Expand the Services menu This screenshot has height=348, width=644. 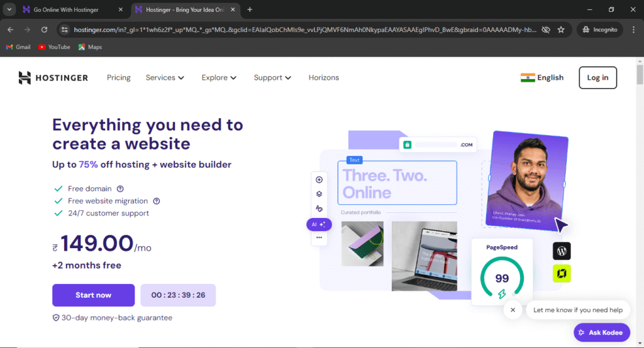point(165,77)
